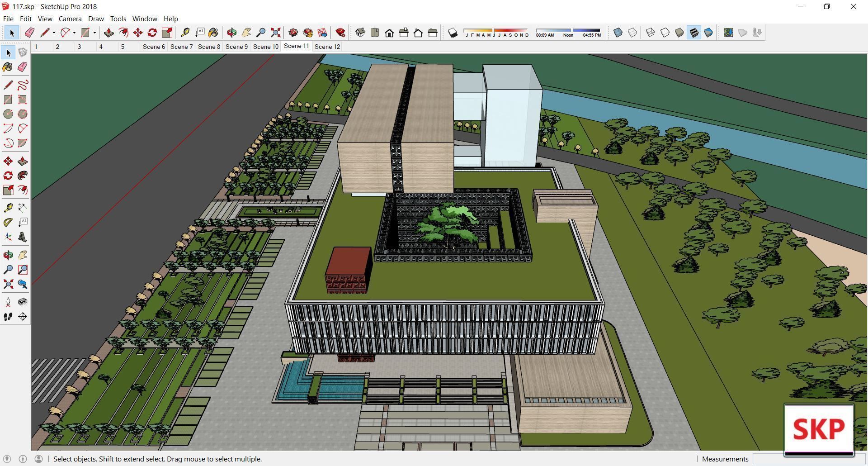This screenshot has width=868, height=466.
Task: Click the Add Location map icon
Action: (728, 33)
